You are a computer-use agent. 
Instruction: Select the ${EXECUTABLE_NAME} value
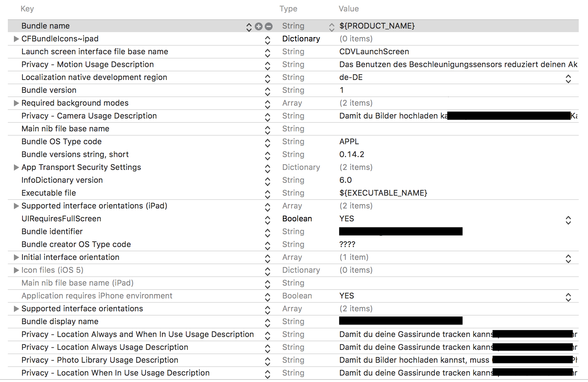[x=383, y=193]
